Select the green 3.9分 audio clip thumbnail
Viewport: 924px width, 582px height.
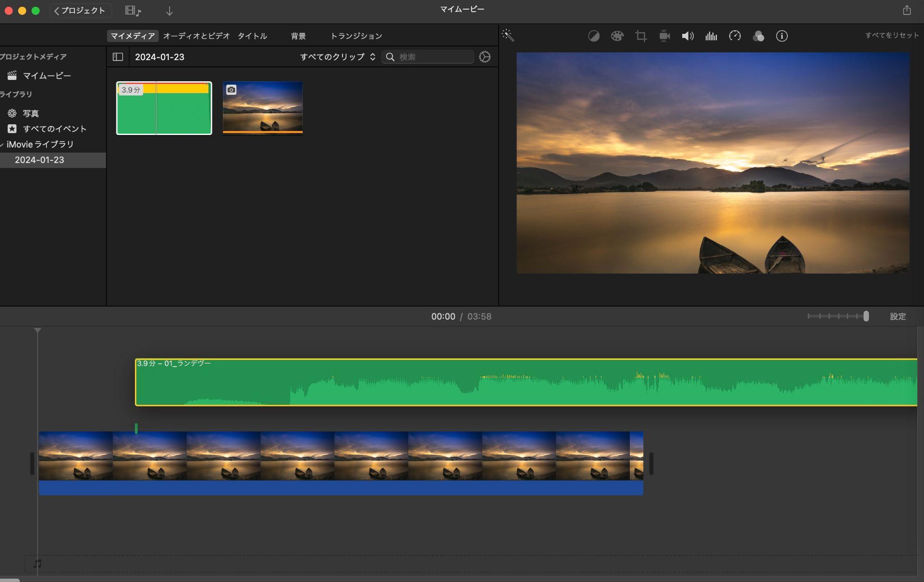pyautogui.click(x=164, y=108)
